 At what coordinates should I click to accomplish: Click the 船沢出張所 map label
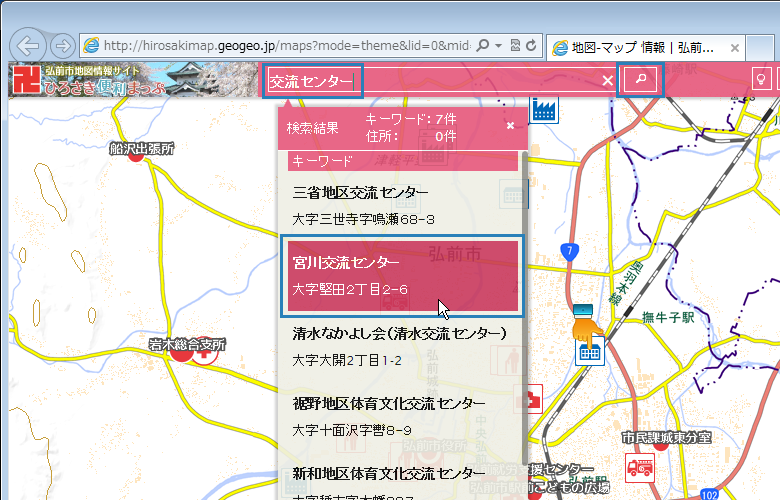click(x=142, y=148)
